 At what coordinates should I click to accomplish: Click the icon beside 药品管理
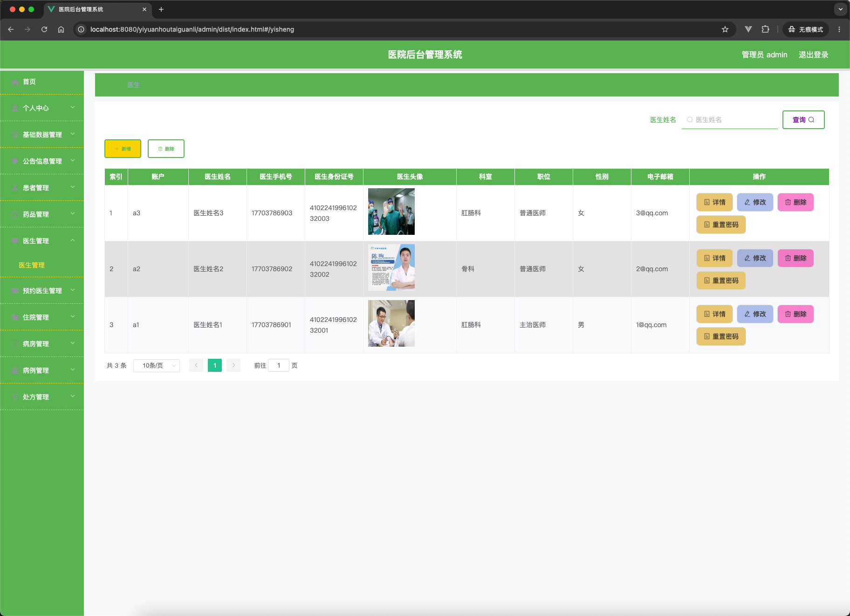[15, 214]
